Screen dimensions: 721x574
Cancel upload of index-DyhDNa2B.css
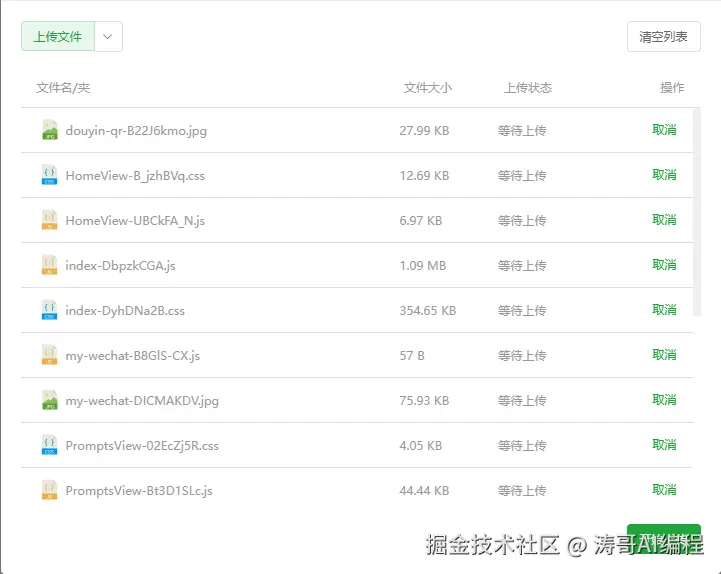click(664, 310)
